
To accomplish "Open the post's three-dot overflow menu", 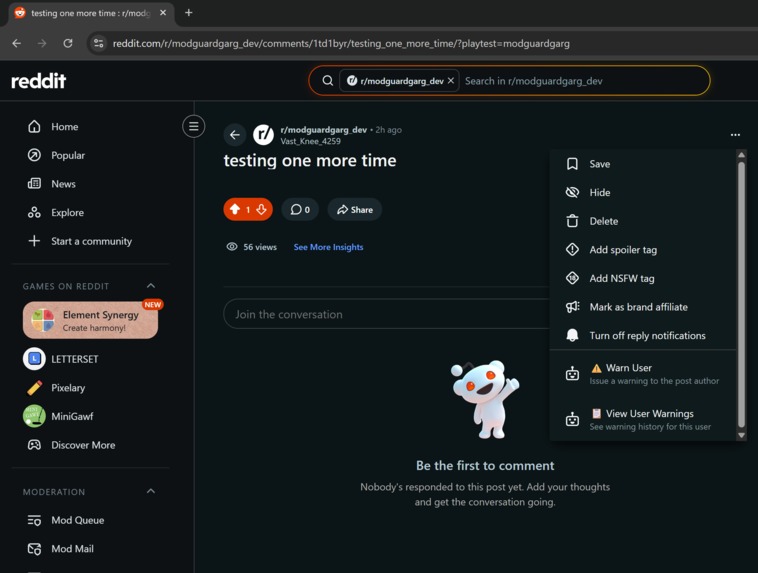I will coord(735,135).
